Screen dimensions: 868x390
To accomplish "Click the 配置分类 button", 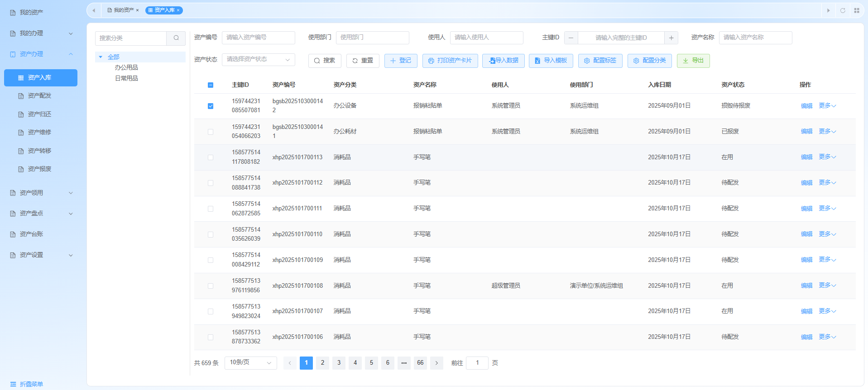I will click(650, 61).
